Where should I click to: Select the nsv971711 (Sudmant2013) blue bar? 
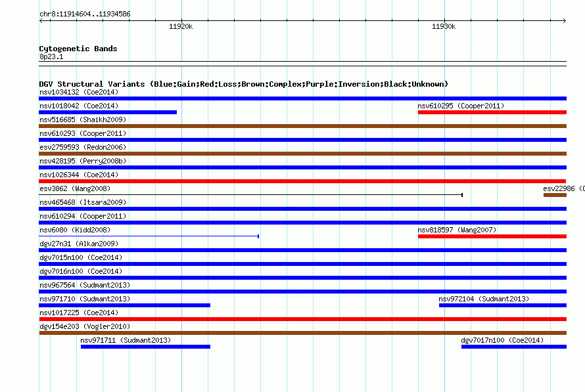pos(145,347)
